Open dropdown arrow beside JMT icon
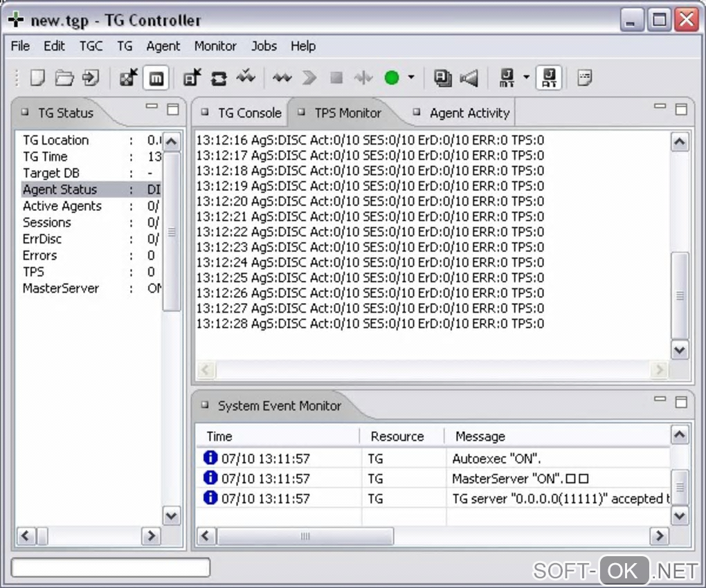This screenshot has width=706, height=588. pyautogui.click(x=526, y=77)
